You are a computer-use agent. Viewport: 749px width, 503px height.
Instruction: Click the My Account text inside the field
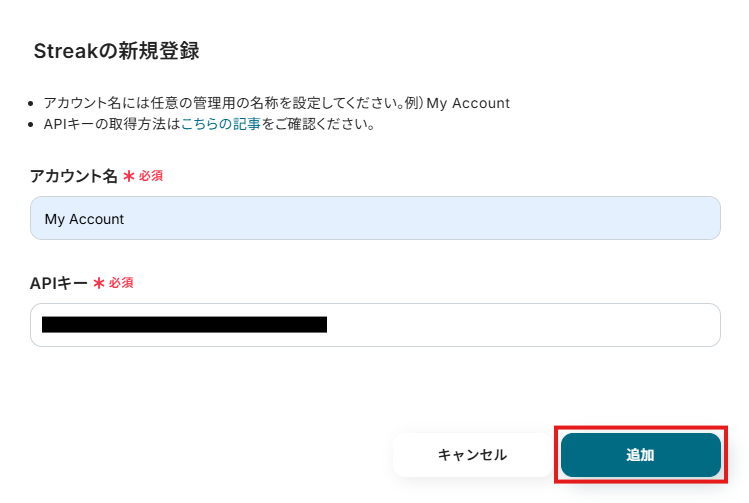[84, 219]
